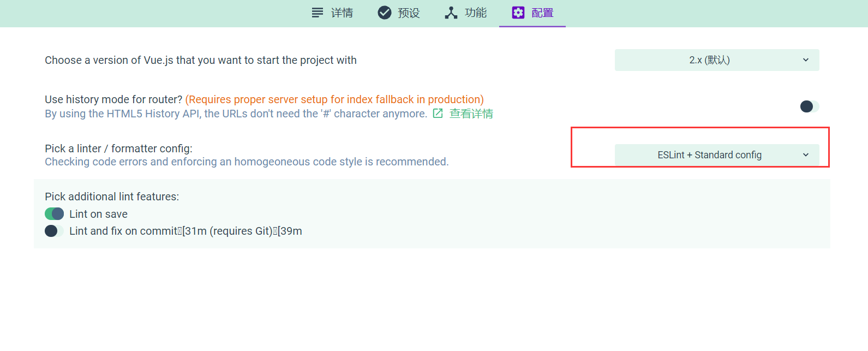
Task: Click the list icon beside 详情 tab
Action: click(317, 12)
